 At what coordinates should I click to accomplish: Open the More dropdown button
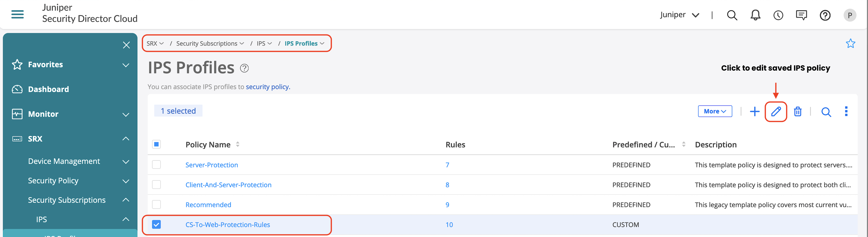click(x=715, y=111)
